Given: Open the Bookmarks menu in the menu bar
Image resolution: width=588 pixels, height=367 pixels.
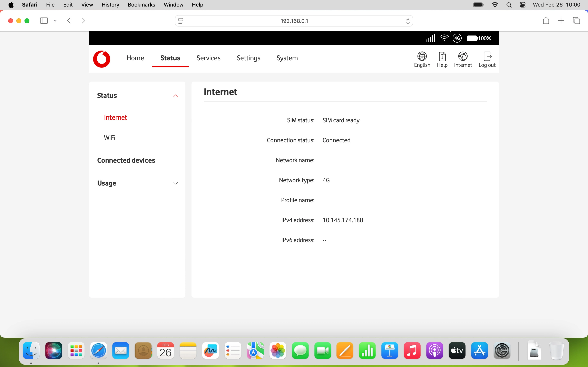Looking at the screenshot, I should pos(141,5).
